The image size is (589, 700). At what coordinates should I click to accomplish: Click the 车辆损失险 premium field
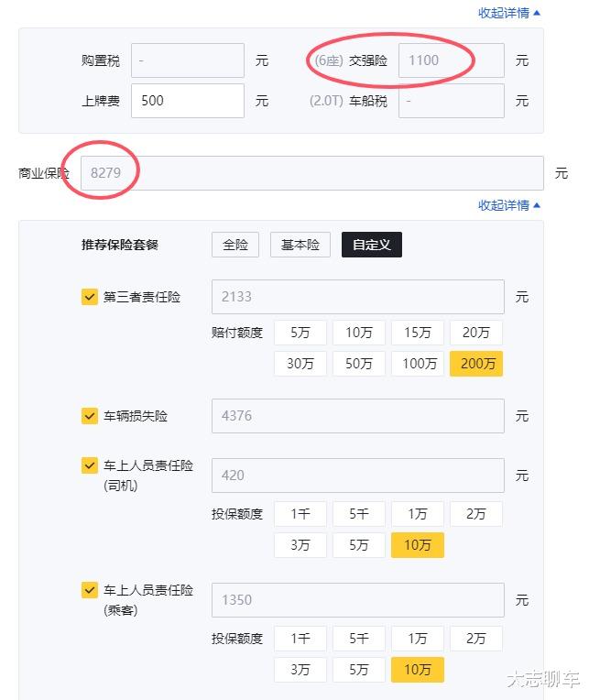(357, 416)
